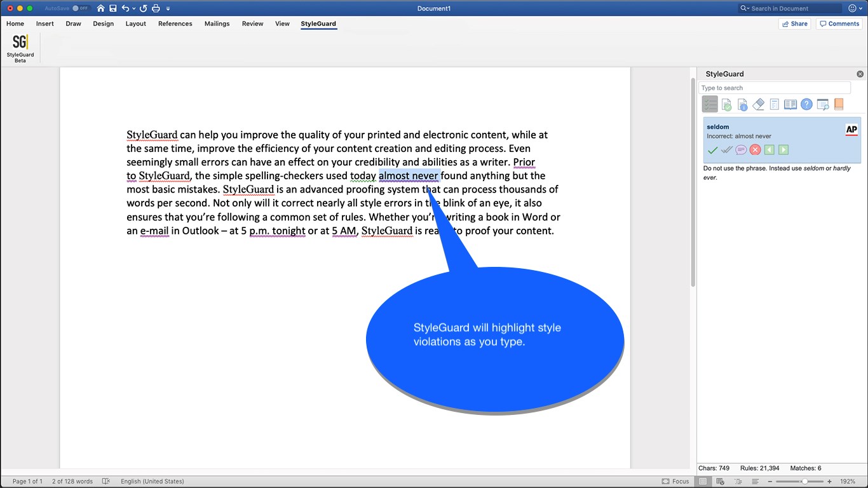Screen dimensions: 868x488
Task: Open the open-book icon in StyleGuard
Action: (x=790, y=104)
